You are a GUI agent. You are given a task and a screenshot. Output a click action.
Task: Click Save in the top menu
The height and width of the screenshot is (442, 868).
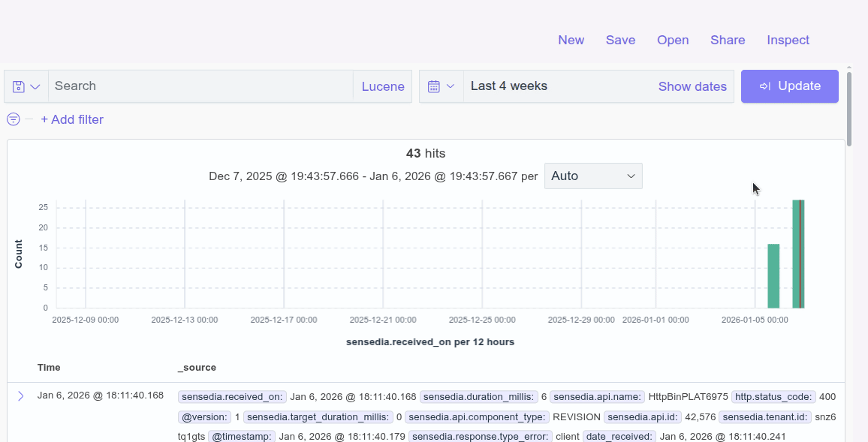(620, 40)
